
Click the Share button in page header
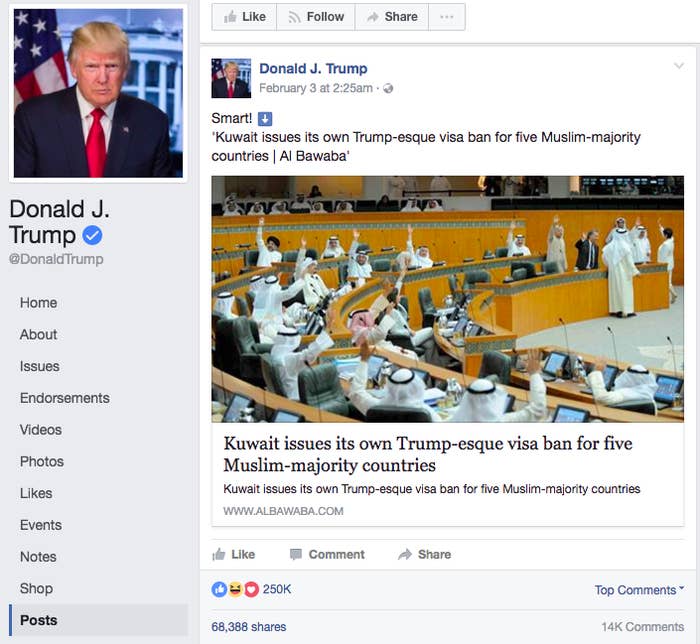392,17
